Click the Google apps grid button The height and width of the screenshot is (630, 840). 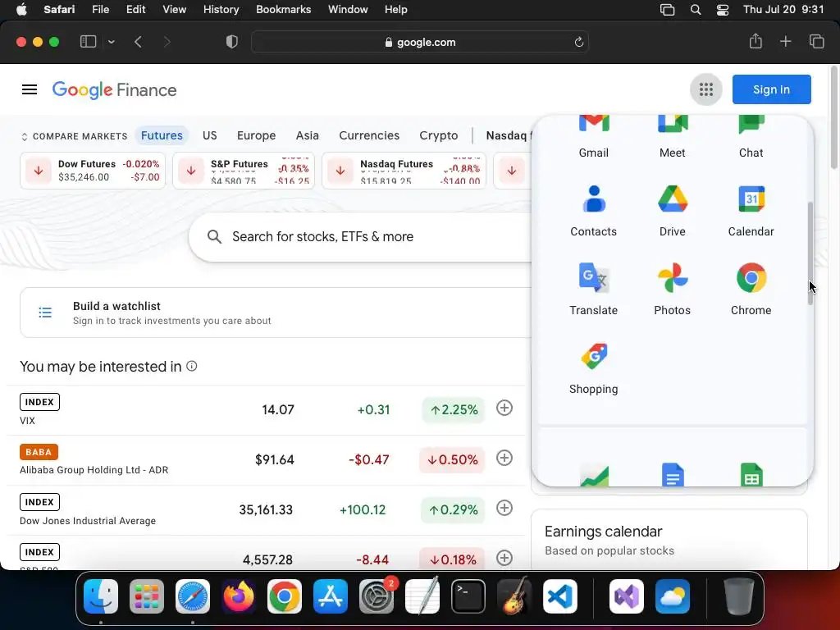(x=706, y=89)
